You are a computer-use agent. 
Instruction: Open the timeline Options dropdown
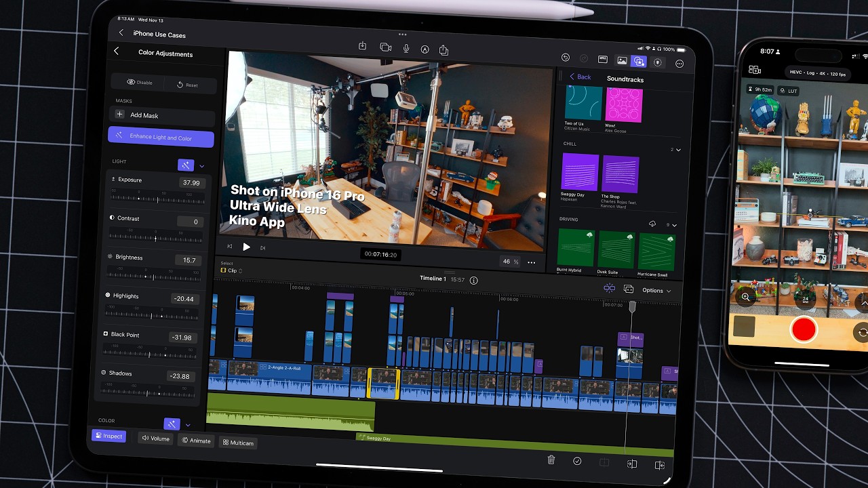(656, 291)
